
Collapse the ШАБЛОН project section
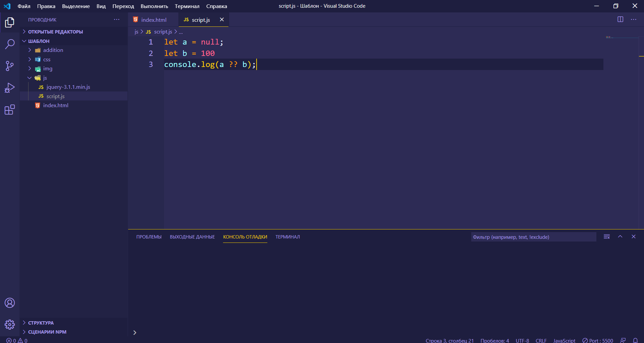[24, 41]
